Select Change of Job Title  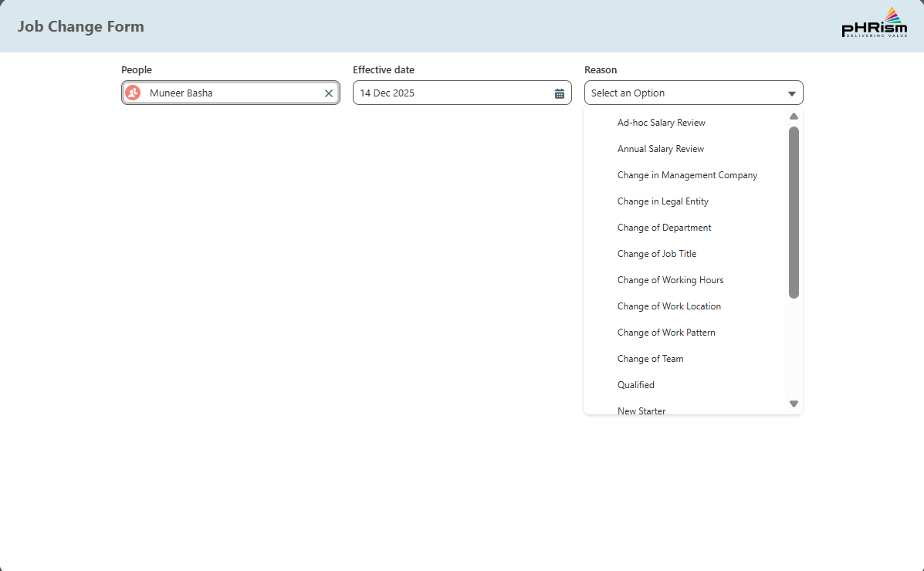pos(657,254)
